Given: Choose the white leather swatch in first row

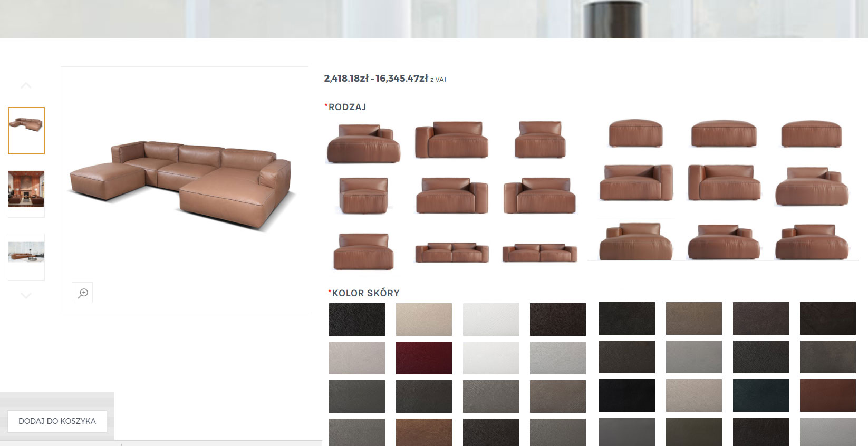Looking at the screenshot, I should click(491, 319).
